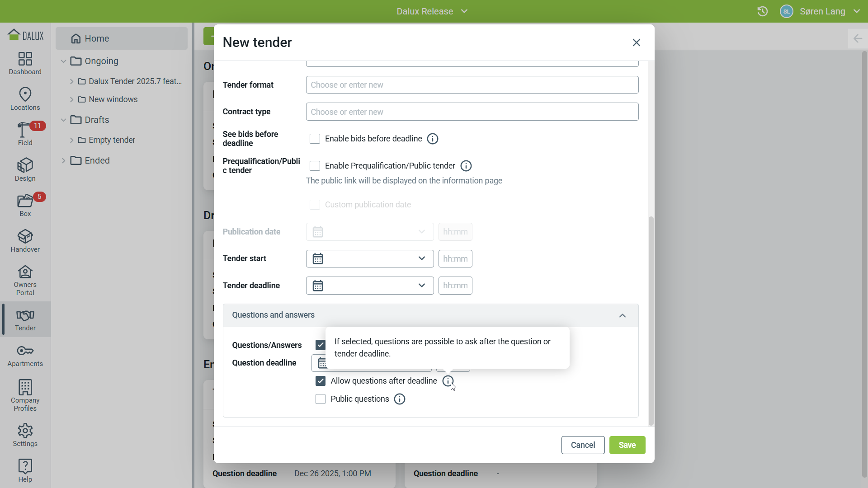Open the Locations module
Viewport: 868px width, 488px height.
pos(25,99)
